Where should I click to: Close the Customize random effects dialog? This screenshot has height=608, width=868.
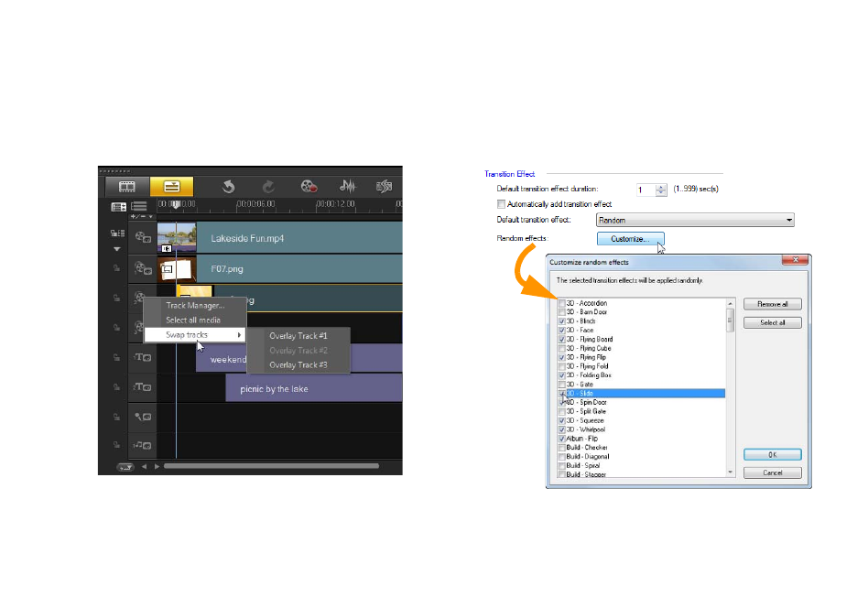pos(796,260)
